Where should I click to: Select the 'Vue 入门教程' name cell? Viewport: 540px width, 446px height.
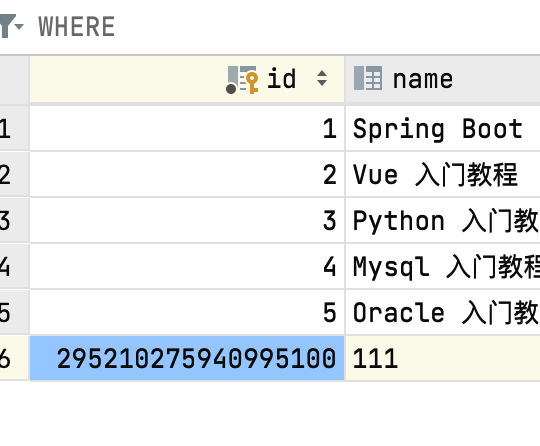point(443,175)
